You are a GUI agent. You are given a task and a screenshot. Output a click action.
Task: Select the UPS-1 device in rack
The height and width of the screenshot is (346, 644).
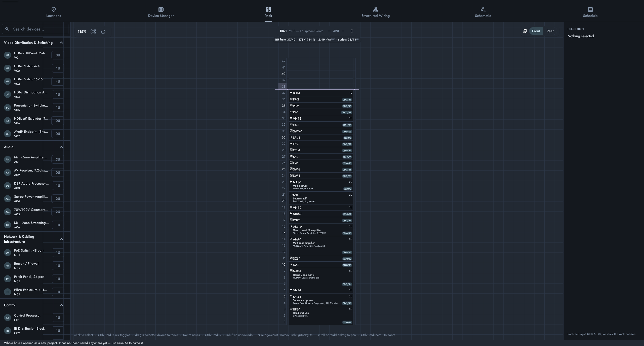point(321,316)
